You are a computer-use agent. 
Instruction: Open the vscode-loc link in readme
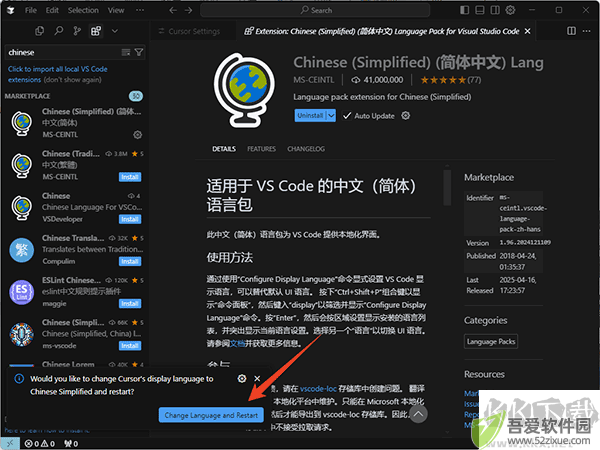tap(318, 389)
